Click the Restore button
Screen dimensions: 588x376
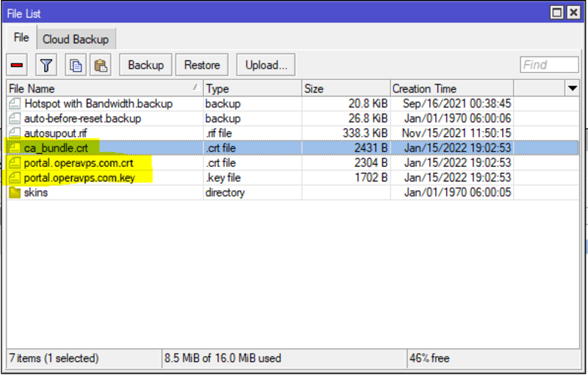[x=202, y=65]
